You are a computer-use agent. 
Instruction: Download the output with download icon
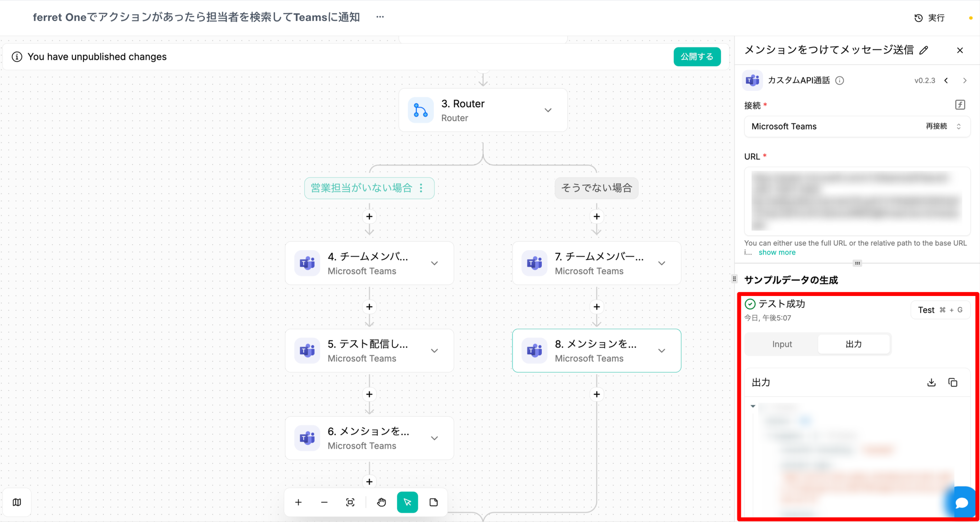click(931, 382)
